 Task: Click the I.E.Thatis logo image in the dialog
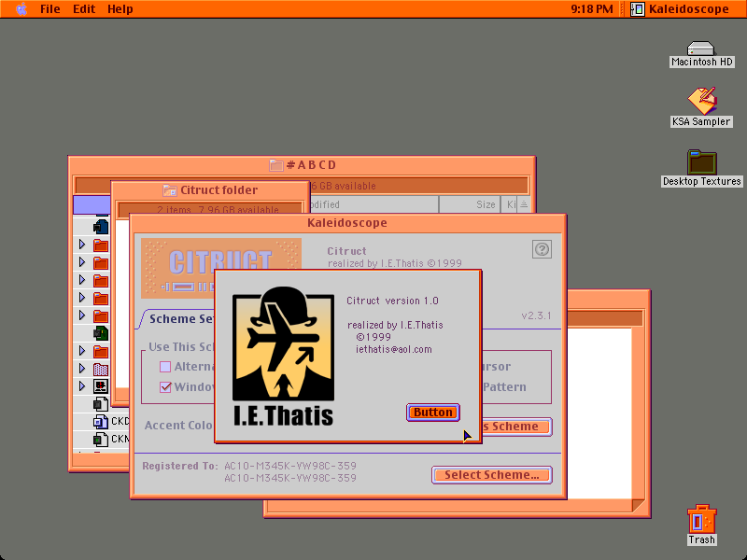point(284,356)
